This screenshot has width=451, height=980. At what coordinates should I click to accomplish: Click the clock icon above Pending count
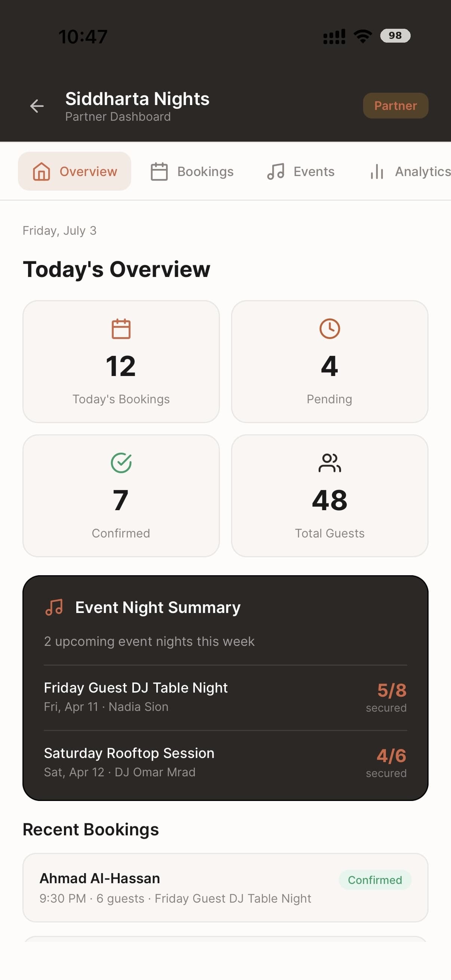point(329,329)
